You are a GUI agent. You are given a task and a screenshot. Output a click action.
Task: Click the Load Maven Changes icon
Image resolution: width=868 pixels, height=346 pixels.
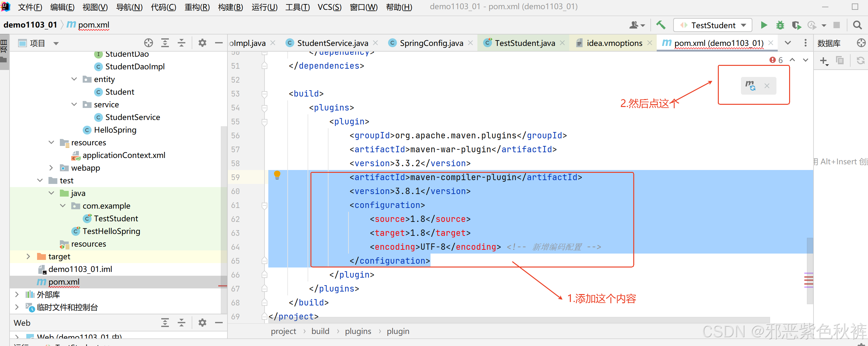tap(750, 85)
